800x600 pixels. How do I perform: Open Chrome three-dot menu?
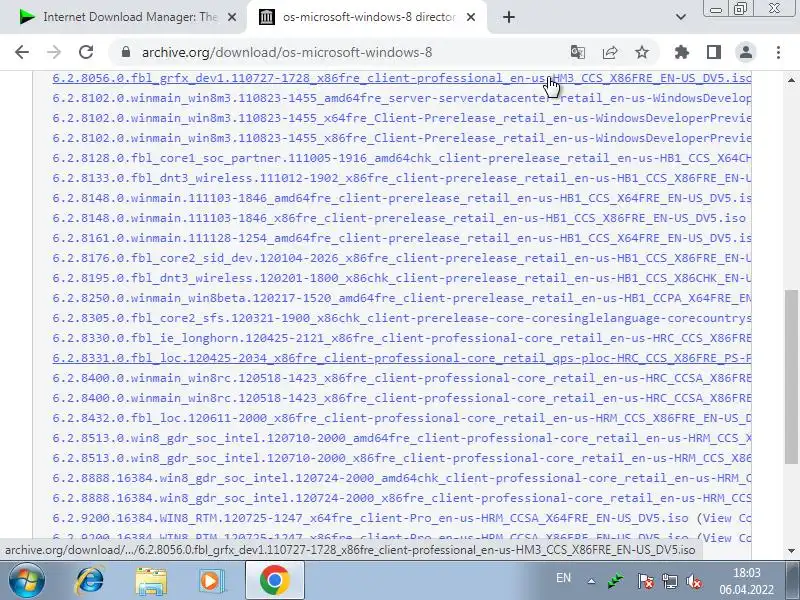point(778,52)
